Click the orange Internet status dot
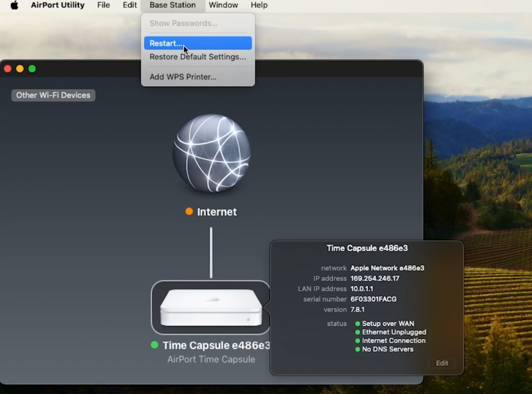This screenshot has width=532, height=394. 189,211
